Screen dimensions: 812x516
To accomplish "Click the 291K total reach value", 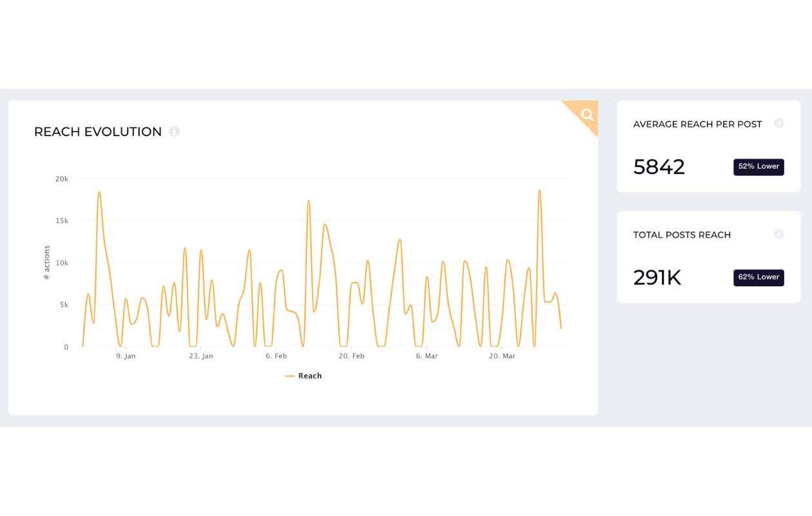I will [657, 277].
